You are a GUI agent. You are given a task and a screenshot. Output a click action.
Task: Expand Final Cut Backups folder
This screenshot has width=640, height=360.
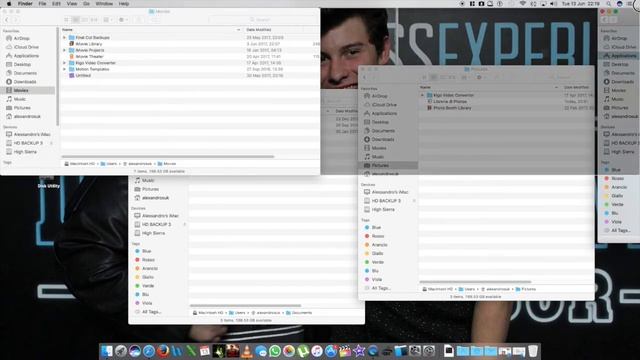[x=64, y=38]
